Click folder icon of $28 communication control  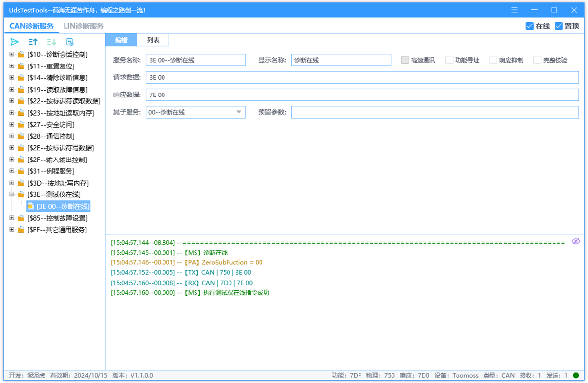(x=21, y=136)
